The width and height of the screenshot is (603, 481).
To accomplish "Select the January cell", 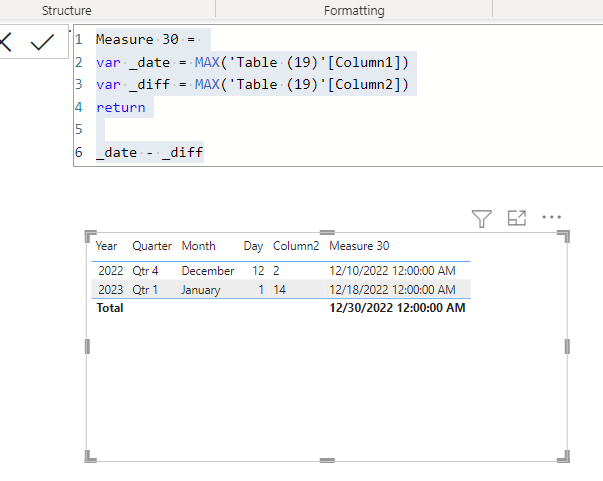I will 201,290.
